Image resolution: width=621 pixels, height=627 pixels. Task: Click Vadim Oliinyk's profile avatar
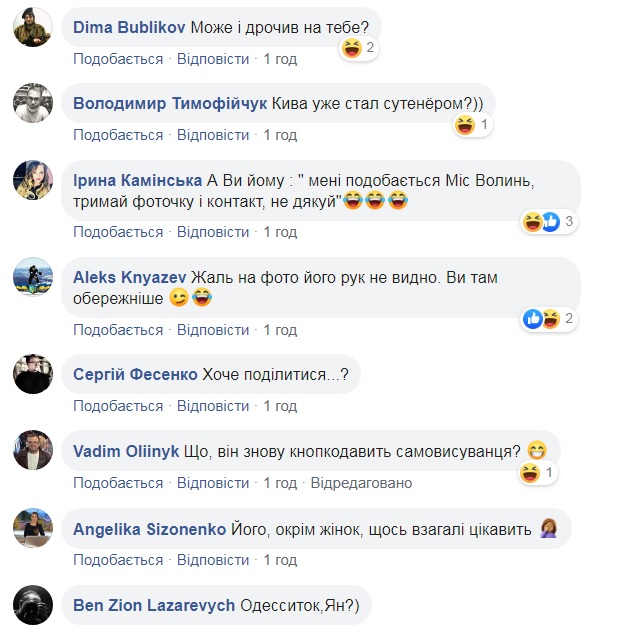tap(33, 451)
